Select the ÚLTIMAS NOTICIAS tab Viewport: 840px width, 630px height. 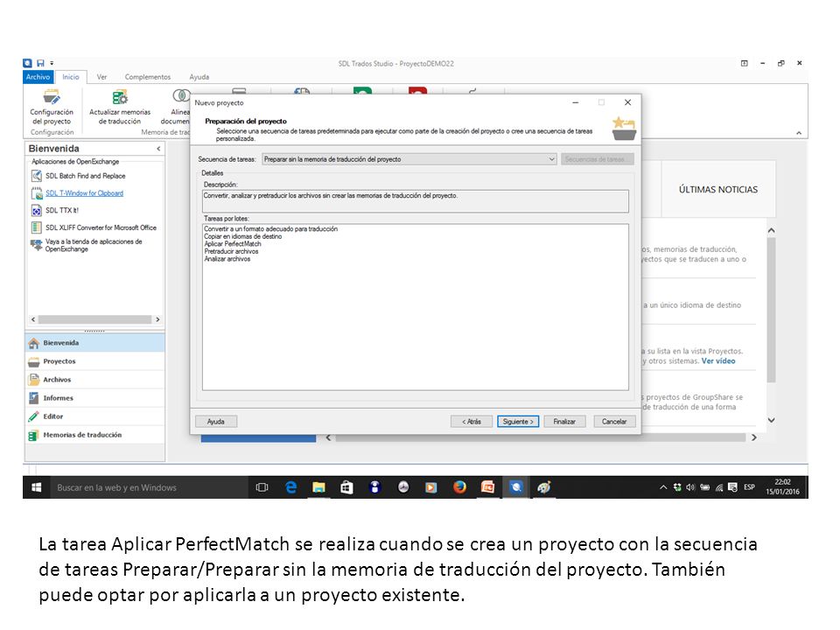(718, 189)
